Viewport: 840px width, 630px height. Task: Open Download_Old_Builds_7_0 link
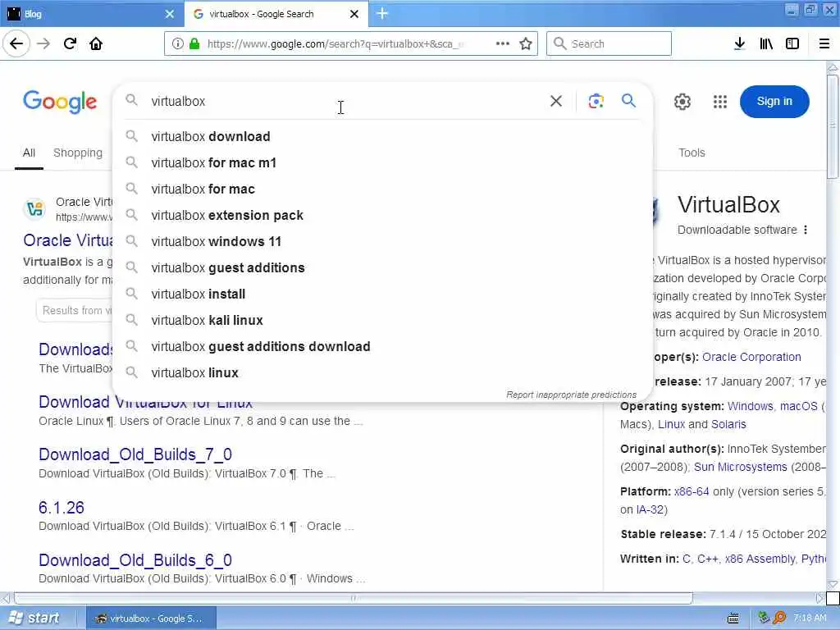point(135,454)
